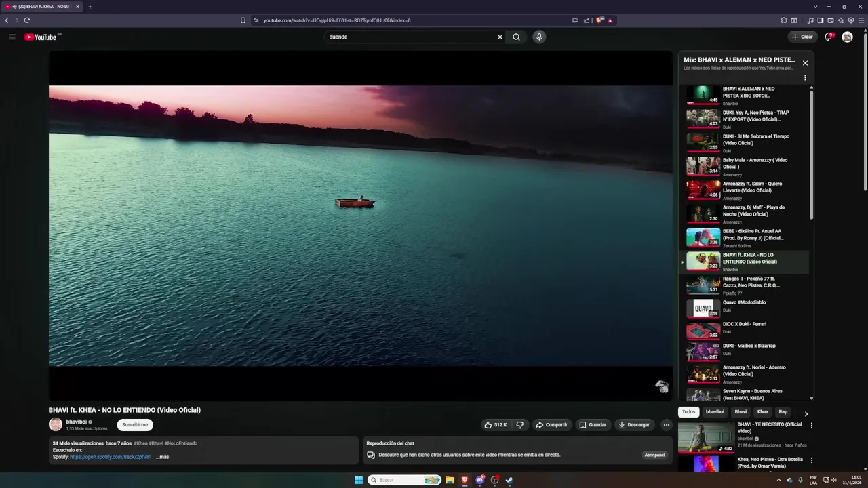
Task: Click the playlist panel scrollbar
Action: 811,155
